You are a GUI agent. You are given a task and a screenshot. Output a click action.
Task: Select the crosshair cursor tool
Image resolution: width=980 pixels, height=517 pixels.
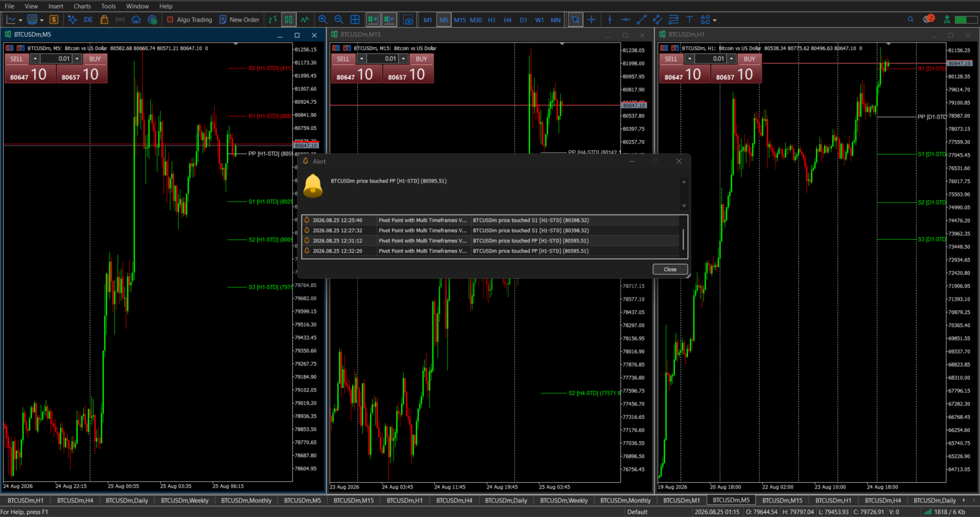[591, 20]
